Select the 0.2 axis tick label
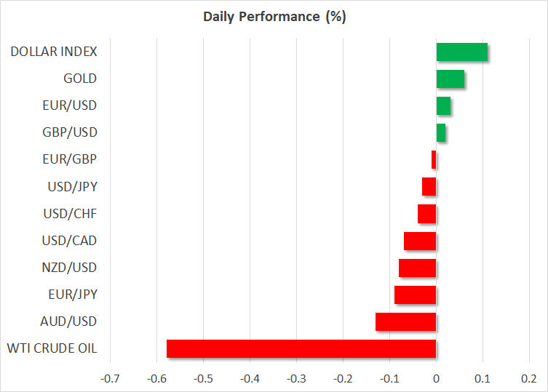 pyautogui.click(x=529, y=379)
